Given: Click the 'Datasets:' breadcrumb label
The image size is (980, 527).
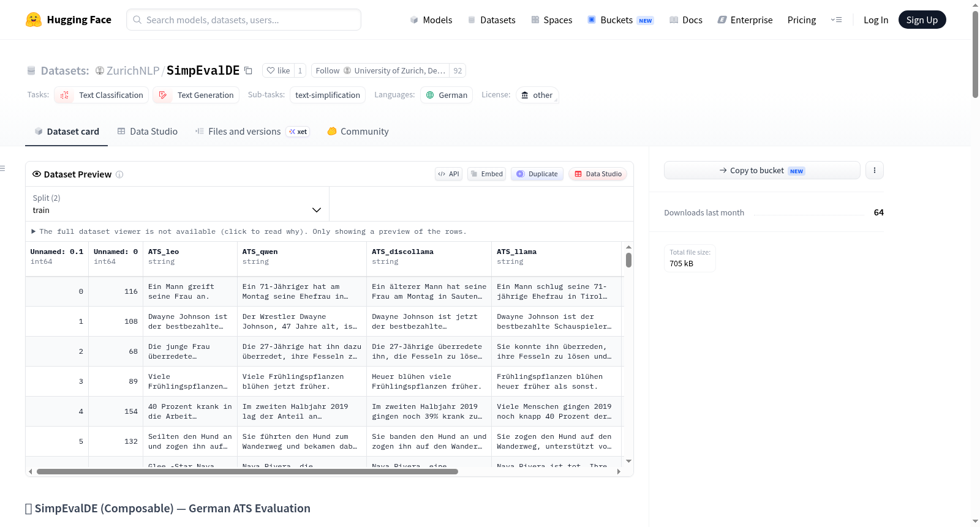Looking at the screenshot, I should (65, 70).
